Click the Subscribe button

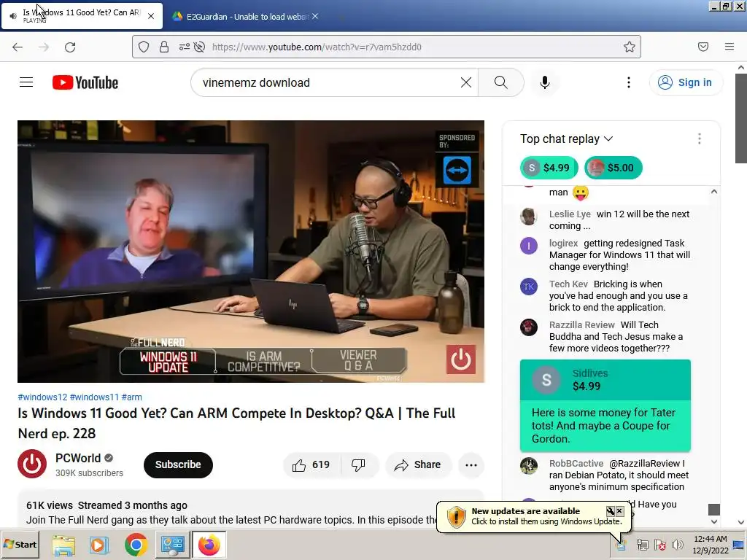(178, 464)
